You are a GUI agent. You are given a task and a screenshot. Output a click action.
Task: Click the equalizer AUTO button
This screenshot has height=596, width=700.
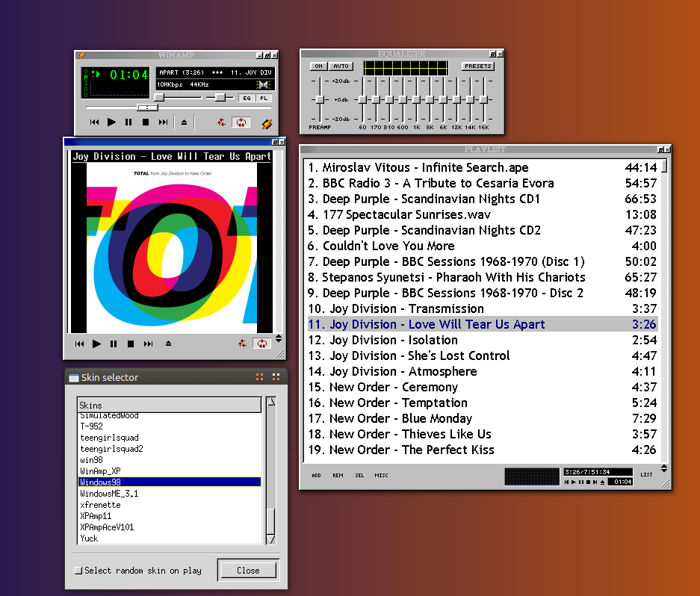point(341,66)
